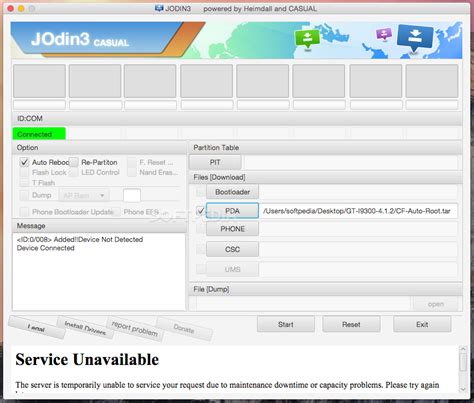Image resolution: width=474 pixels, height=403 pixels.
Task: Toggle the T Flash checkbox
Action: pos(24,183)
